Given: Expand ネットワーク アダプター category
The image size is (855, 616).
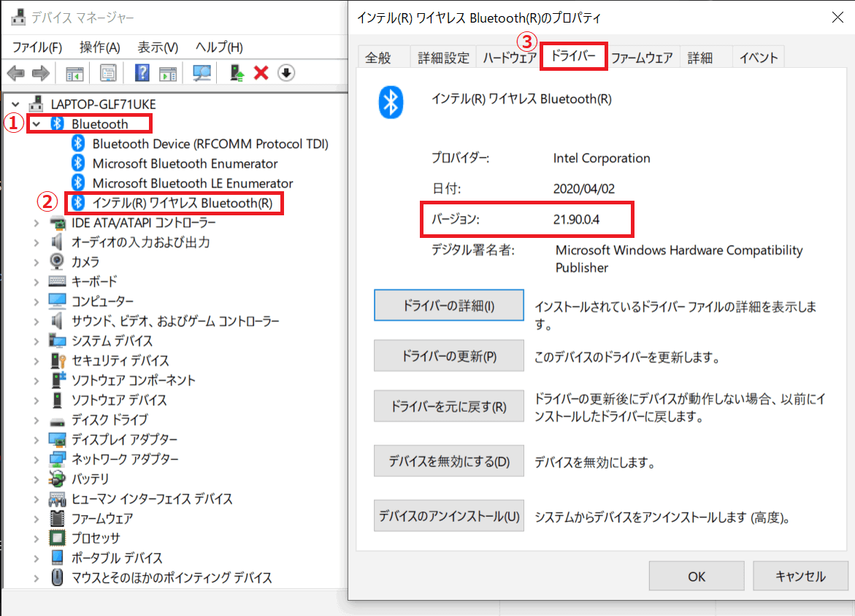Looking at the screenshot, I should point(37,459).
